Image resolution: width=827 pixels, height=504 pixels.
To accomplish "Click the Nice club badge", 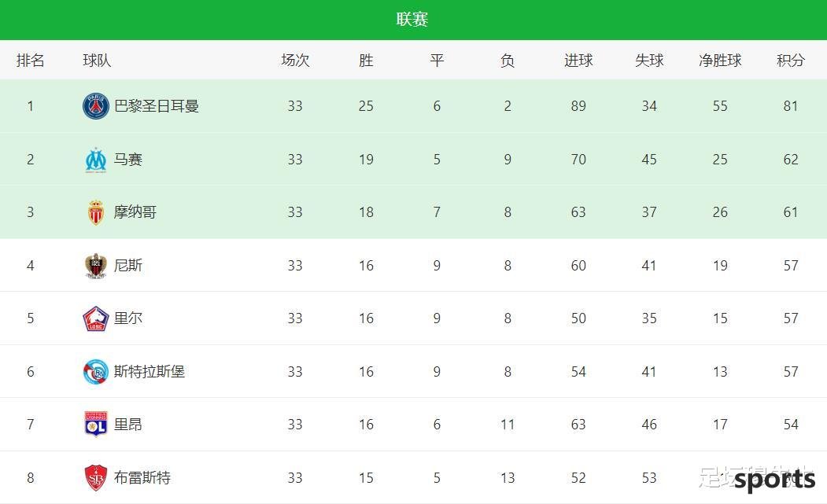I will 96,266.
